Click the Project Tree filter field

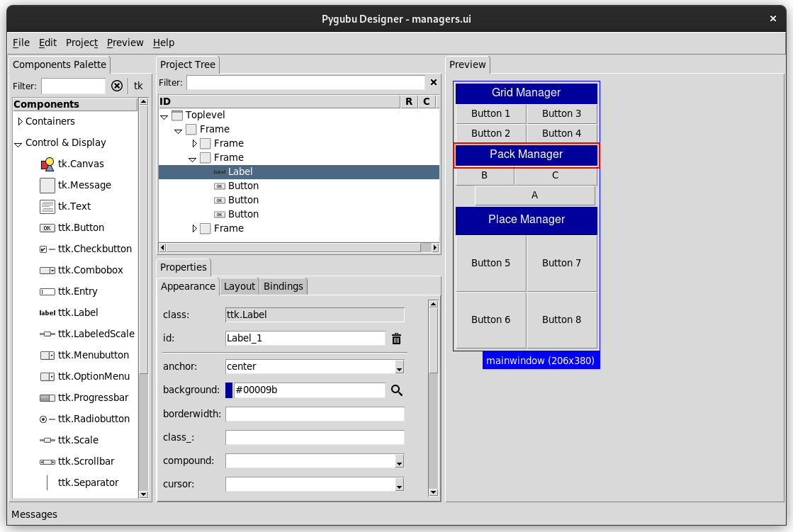[x=305, y=82]
